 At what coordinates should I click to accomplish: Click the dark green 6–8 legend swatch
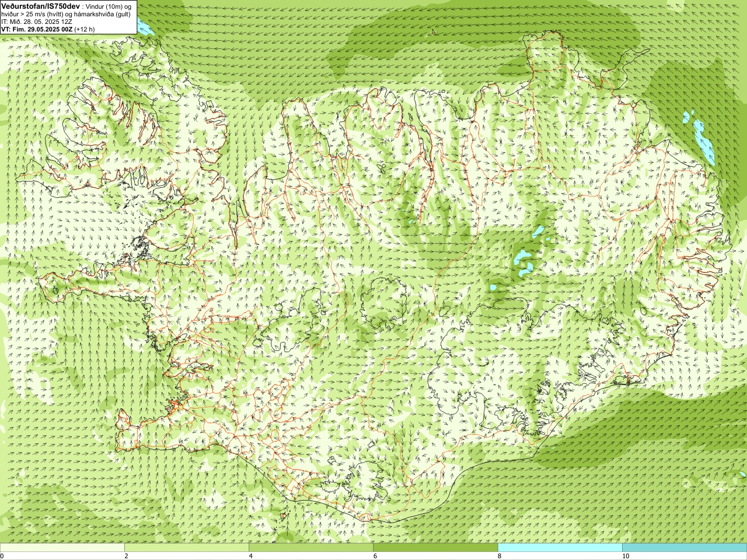tap(435, 548)
